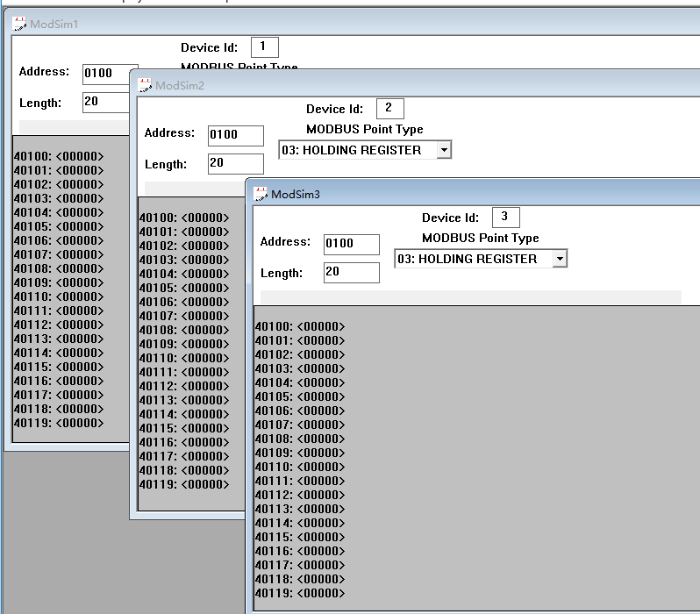Select register 40100 in ModSim3
The height and width of the screenshot is (614, 700).
click(x=300, y=327)
